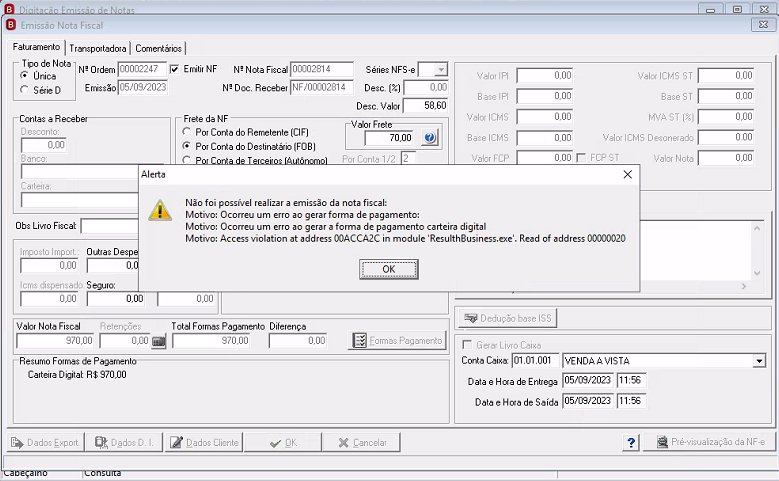Choose Por Conta de Terceiros (Autônomo)
The image size is (779, 481).
tap(187, 160)
